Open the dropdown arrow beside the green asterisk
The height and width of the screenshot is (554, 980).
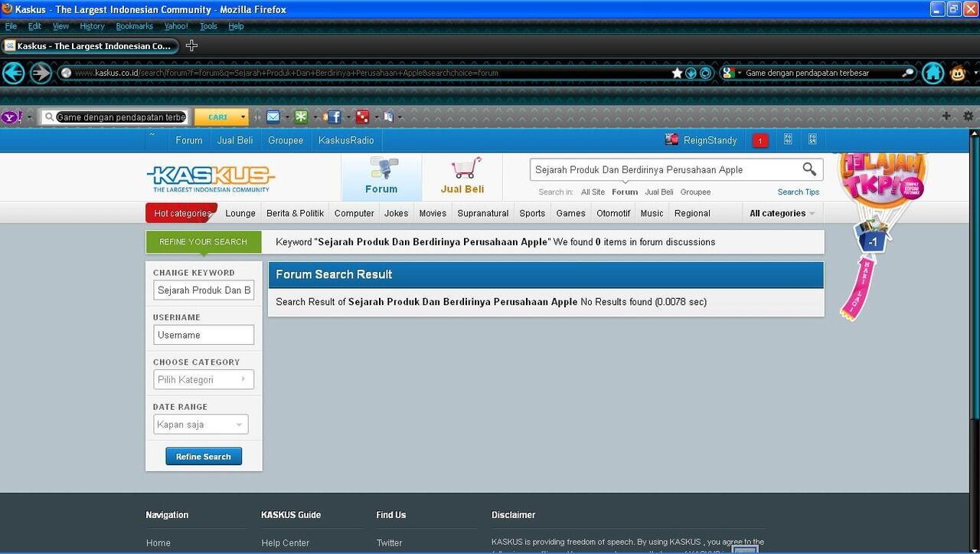point(315,117)
